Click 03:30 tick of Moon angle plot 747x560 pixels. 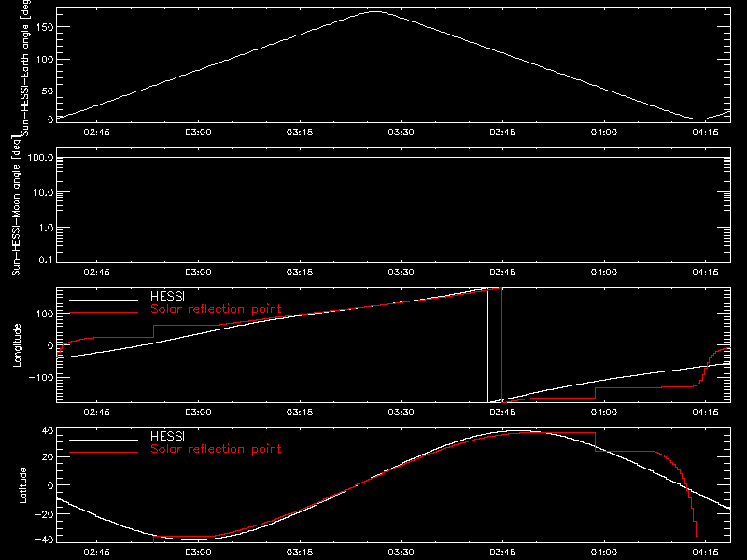click(x=402, y=272)
